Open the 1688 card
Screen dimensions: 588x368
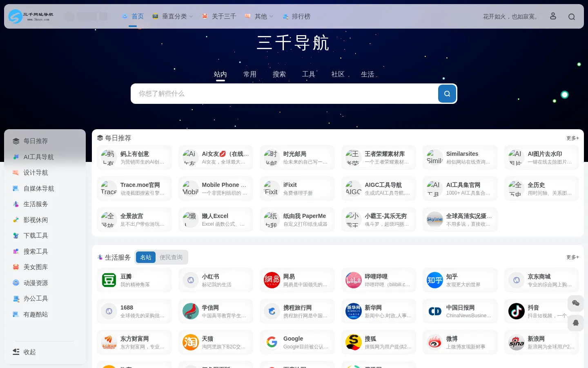(x=134, y=311)
